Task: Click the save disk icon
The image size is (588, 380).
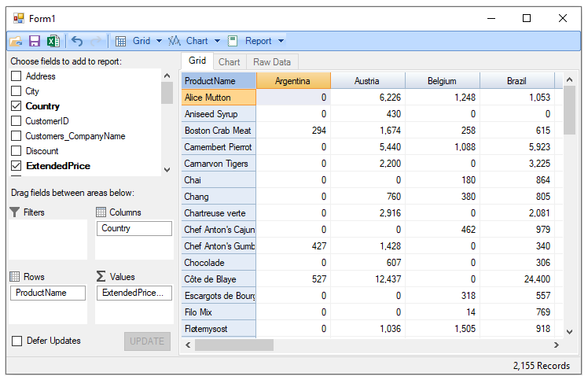Action: pyautogui.click(x=35, y=41)
